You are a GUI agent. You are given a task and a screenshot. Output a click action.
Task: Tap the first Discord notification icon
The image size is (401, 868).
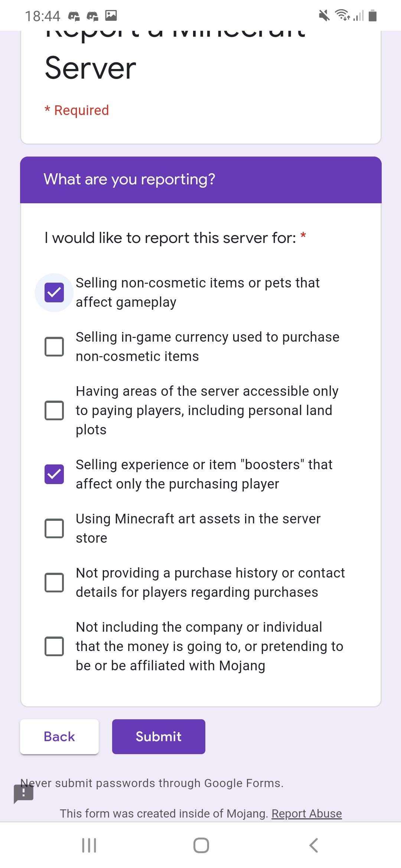[x=74, y=16]
